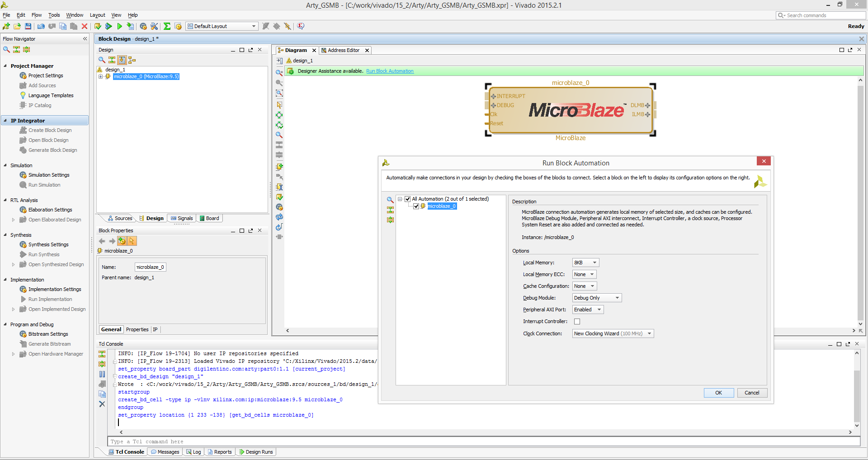The height and width of the screenshot is (460, 868).
Task: Click the search icon in the Flow Navigator
Action: pos(6,50)
